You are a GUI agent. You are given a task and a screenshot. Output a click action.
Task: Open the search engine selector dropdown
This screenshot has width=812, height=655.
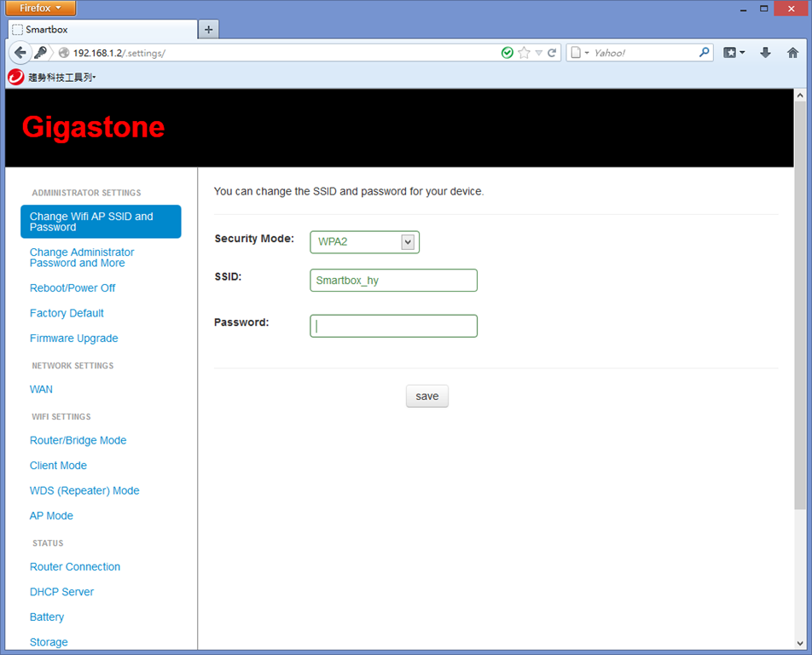[x=579, y=53]
